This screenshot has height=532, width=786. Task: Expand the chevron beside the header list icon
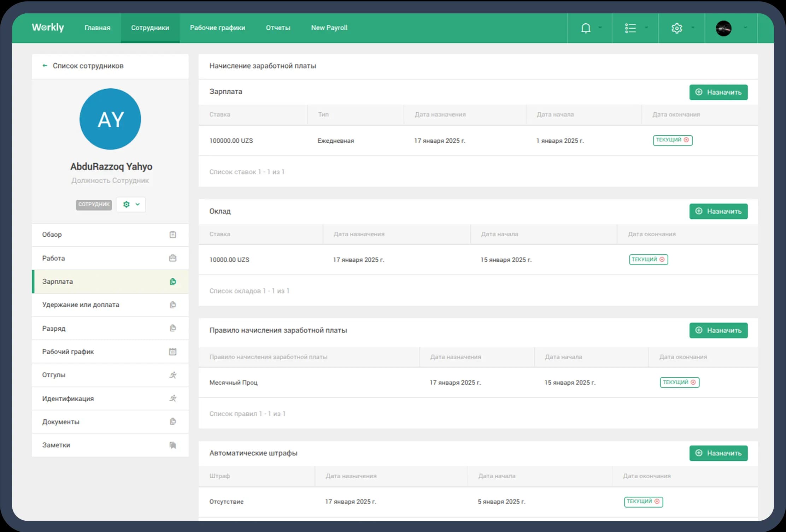point(647,28)
